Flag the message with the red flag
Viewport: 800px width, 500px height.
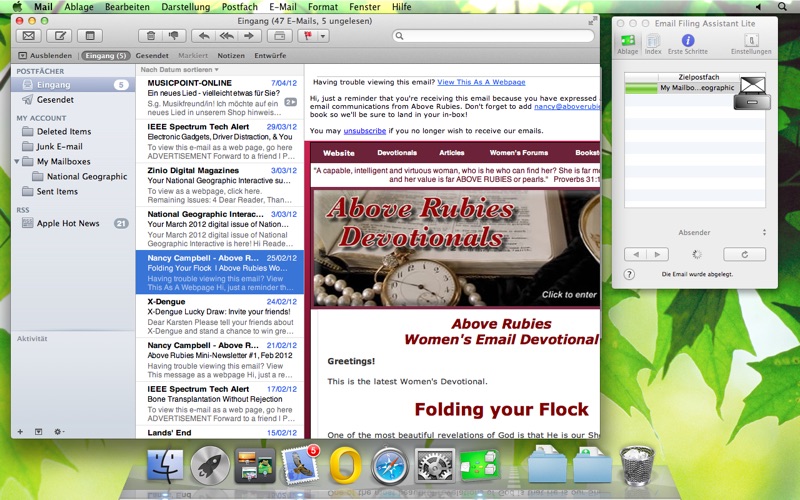(308, 36)
